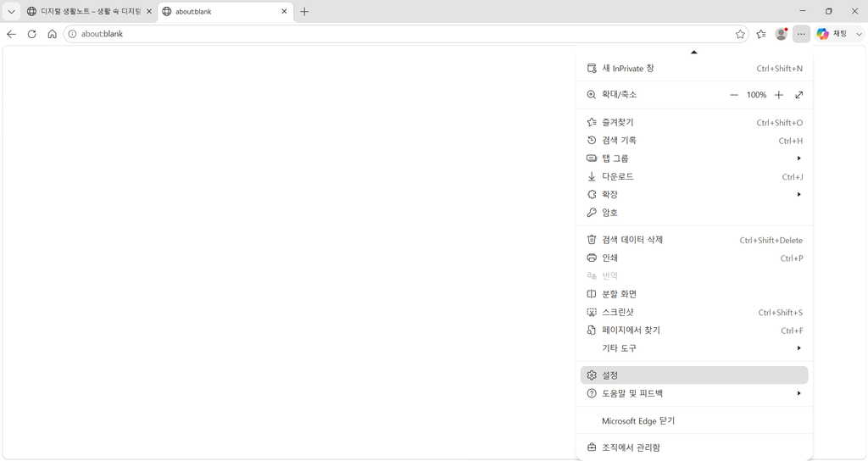868x461 pixels.
Task: Take a 스크린샷
Action: [x=694, y=312]
